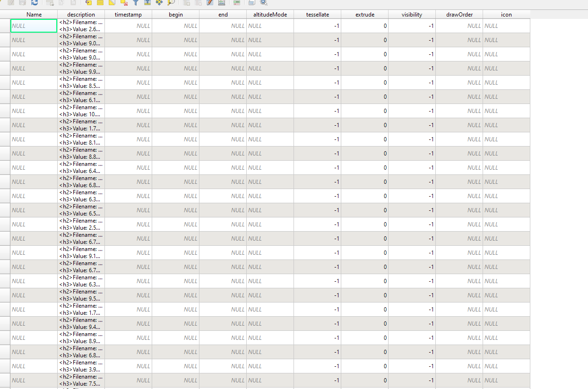Select description cell with Value: 7.5
588x389 pixels.
(x=81, y=380)
